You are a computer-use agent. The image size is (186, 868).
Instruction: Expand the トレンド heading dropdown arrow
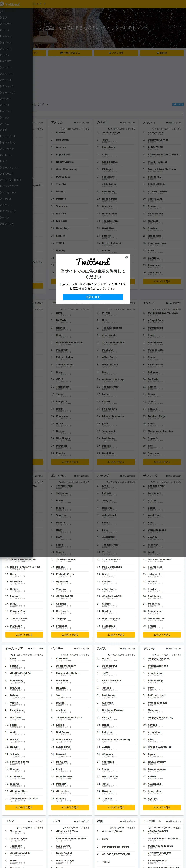point(47,104)
